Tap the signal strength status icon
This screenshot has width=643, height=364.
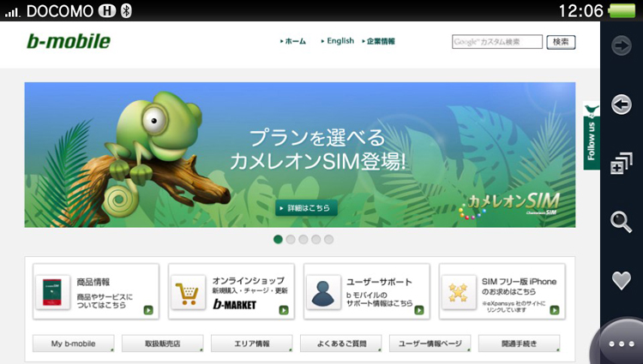point(12,13)
